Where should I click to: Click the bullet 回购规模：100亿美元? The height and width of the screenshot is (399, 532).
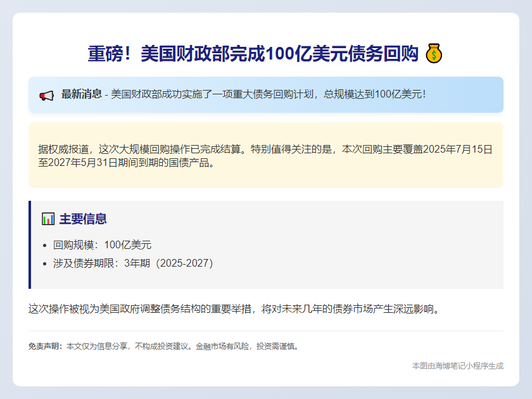click(x=102, y=244)
